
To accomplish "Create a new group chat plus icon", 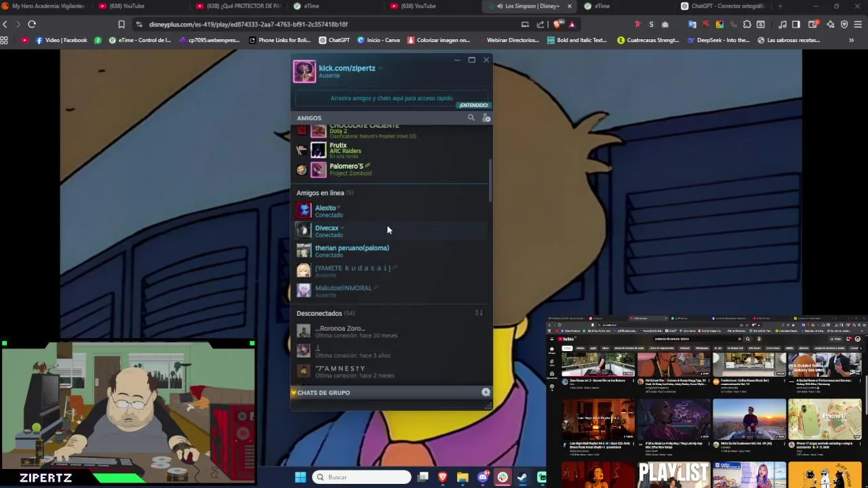I will (486, 392).
